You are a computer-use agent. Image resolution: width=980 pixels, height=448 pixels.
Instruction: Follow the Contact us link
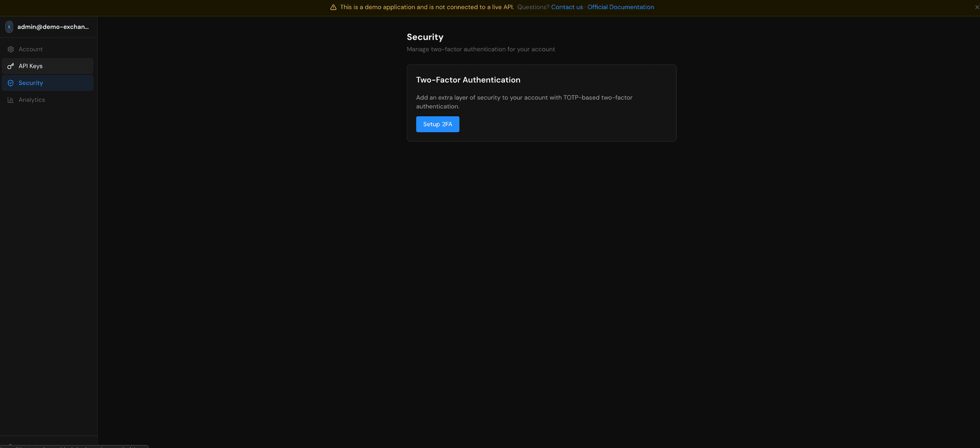click(x=567, y=7)
